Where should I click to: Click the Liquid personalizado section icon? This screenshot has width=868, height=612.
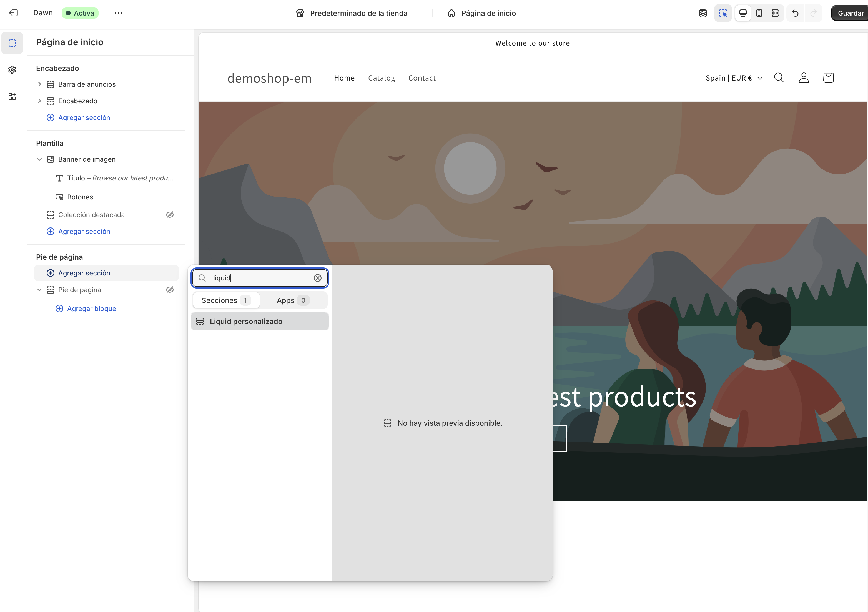pos(200,321)
